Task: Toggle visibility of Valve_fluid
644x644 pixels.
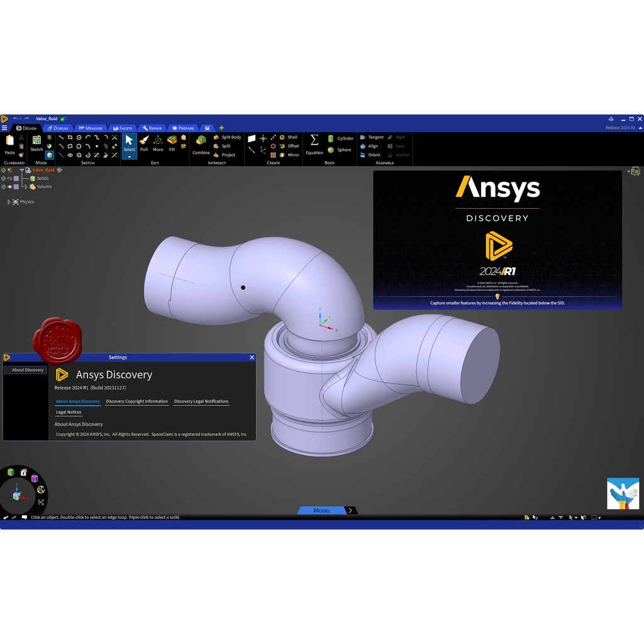Action: click(9, 170)
